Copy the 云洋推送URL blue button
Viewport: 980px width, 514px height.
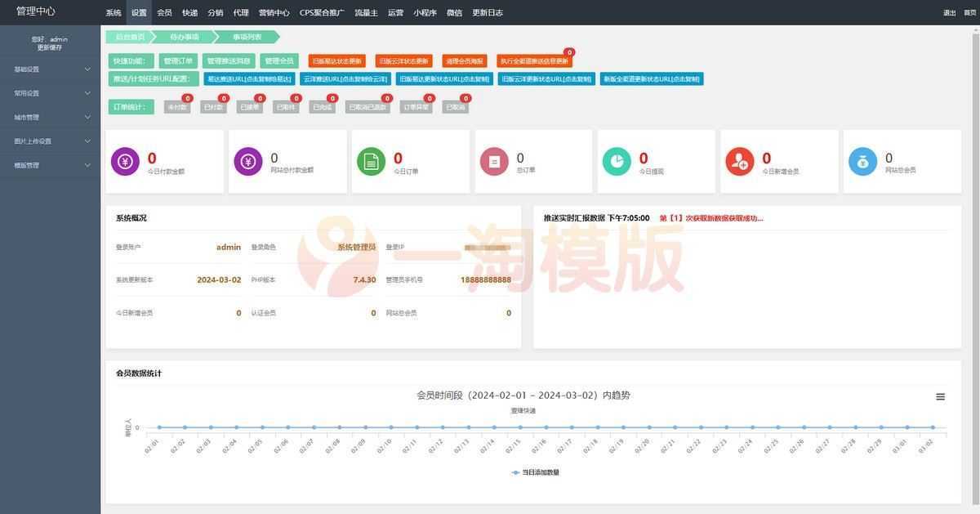346,79
